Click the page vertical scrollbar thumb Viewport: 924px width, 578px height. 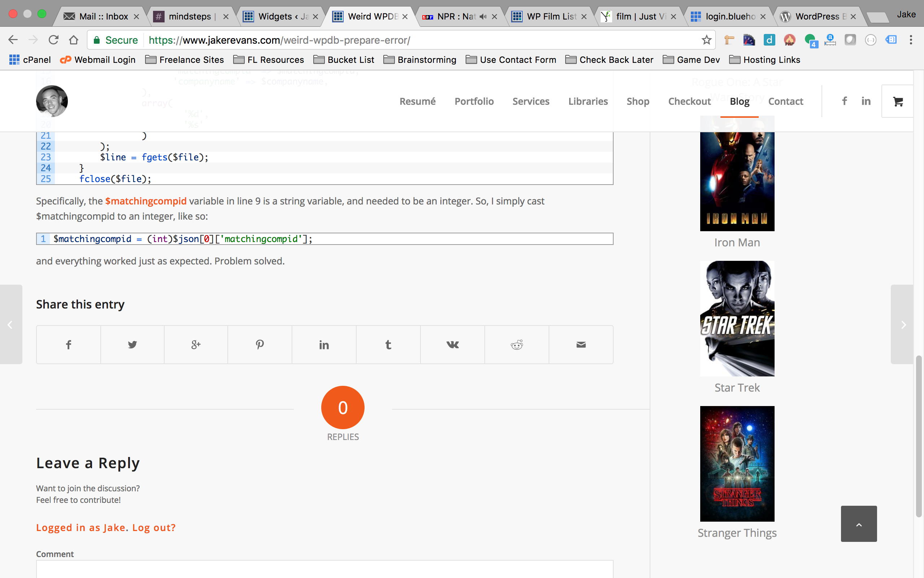point(919,436)
